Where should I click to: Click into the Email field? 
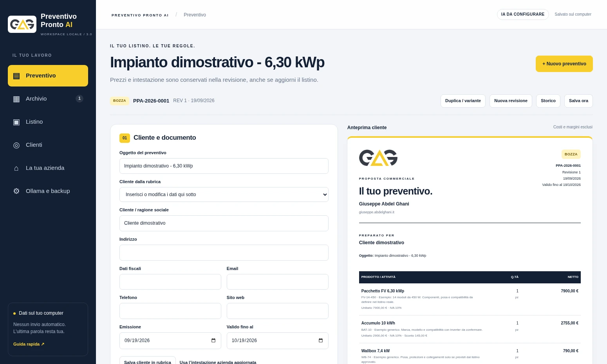click(278, 282)
